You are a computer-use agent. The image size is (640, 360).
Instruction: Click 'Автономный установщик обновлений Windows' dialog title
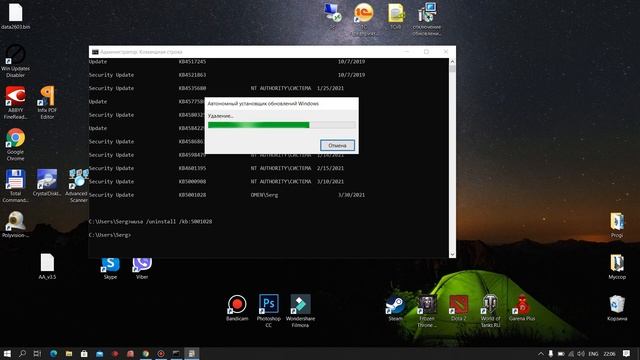[x=263, y=104]
